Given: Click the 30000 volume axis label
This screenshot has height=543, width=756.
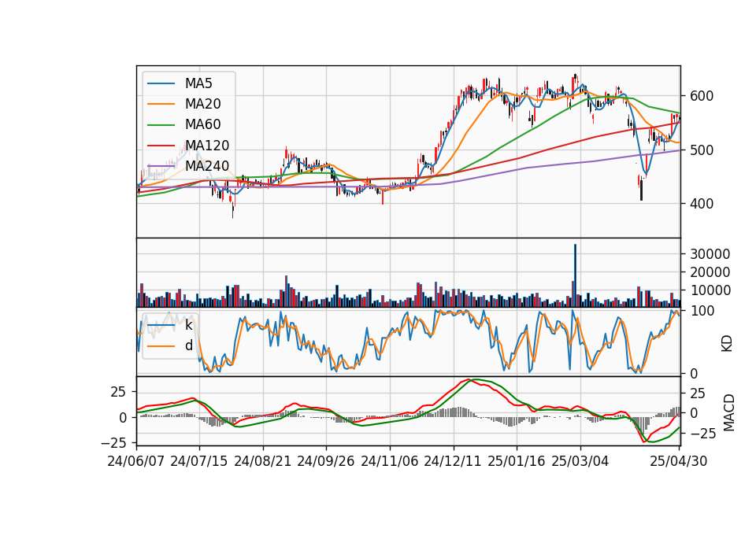Looking at the screenshot, I should [x=710, y=254].
